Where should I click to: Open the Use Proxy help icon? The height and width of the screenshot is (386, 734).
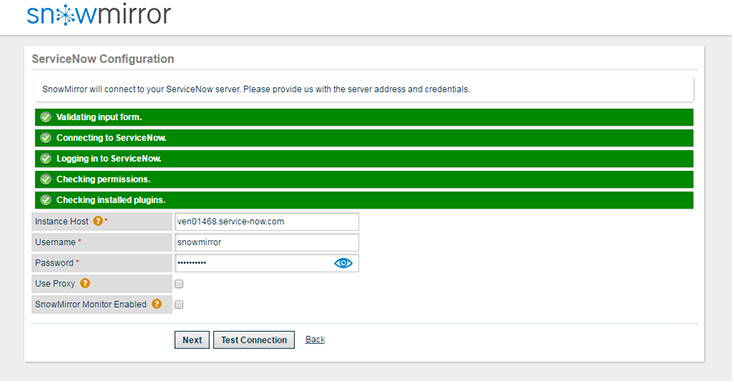85,283
